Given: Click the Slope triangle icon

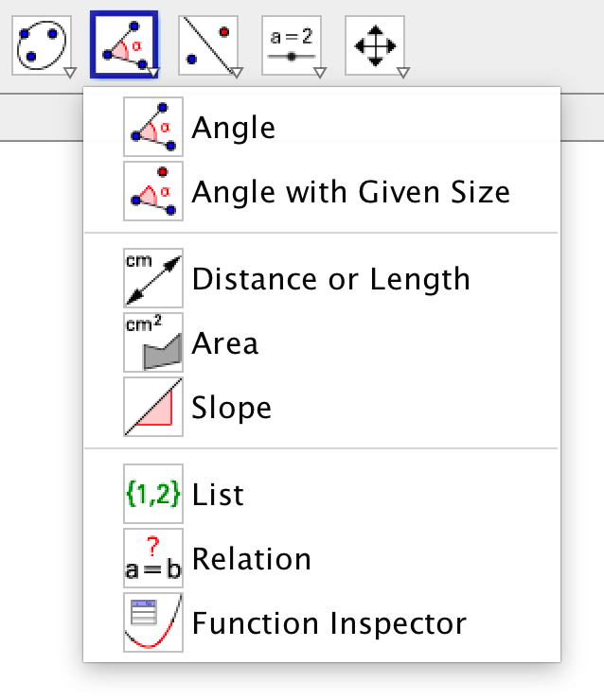Looking at the screenshot, I should pos(153,407).
